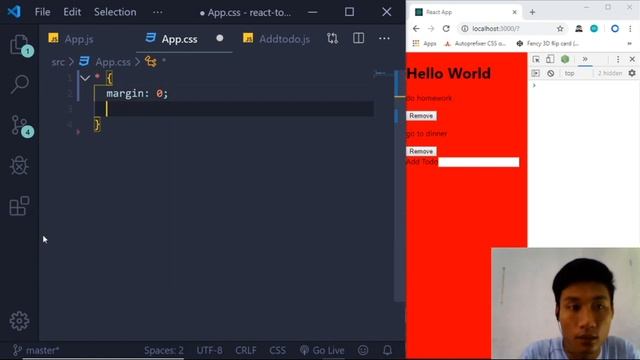Image resolution: width=640 pixels, height=360 pixels.
Task: Select the DevTools inspect element tool
Action: 536,60
